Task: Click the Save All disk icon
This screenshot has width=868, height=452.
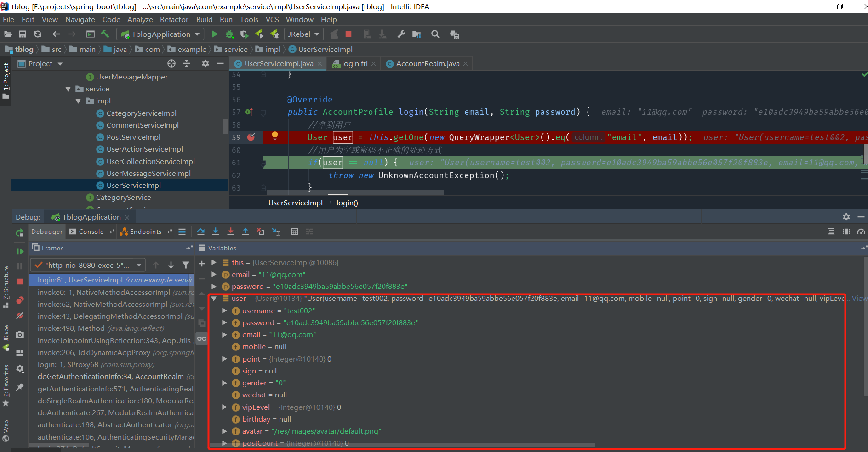Action: pos(23,34)
